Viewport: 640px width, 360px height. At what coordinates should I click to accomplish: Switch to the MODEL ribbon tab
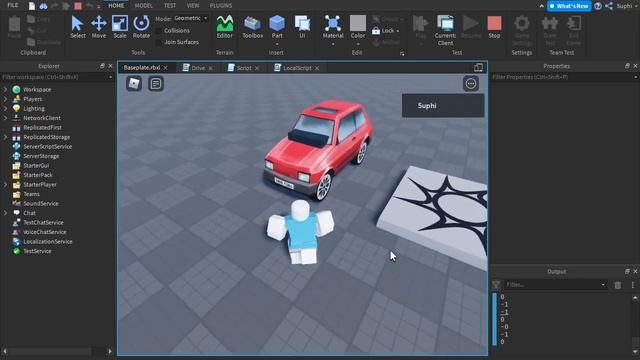(x=143, y=6)
